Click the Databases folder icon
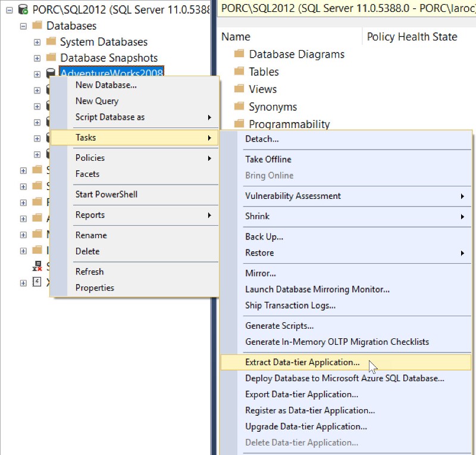 (37, 26)
